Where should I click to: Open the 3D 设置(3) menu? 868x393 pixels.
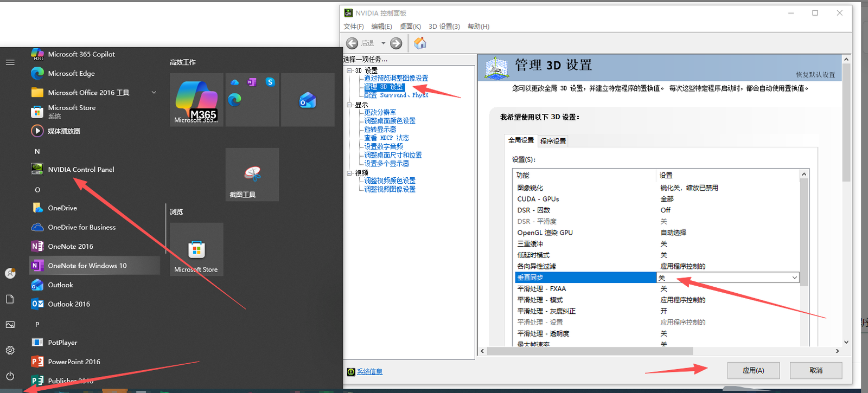(x=444, y=27)
